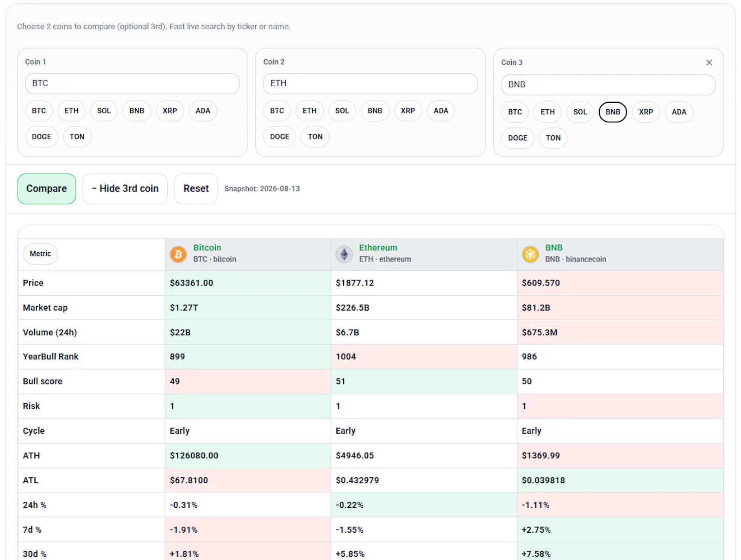
Task: Click BNB price $609.570
Action: click(541, 283)
